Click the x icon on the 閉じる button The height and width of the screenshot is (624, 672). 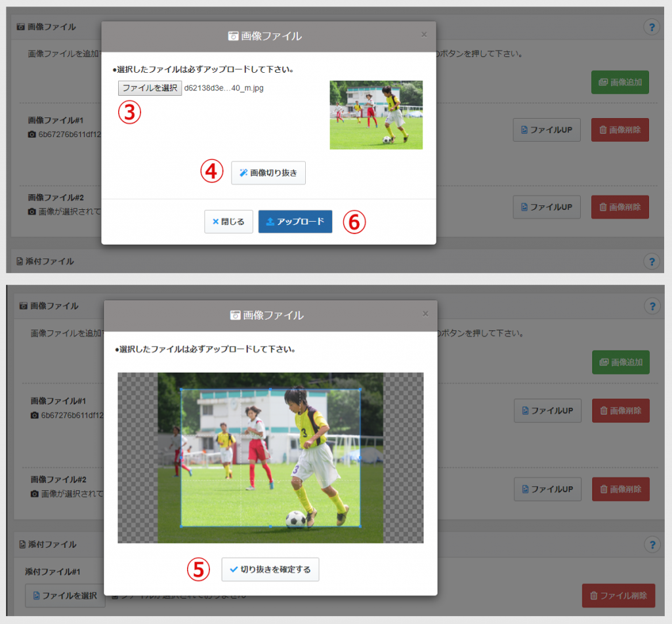pyautogui.click(x=215, y=222)
